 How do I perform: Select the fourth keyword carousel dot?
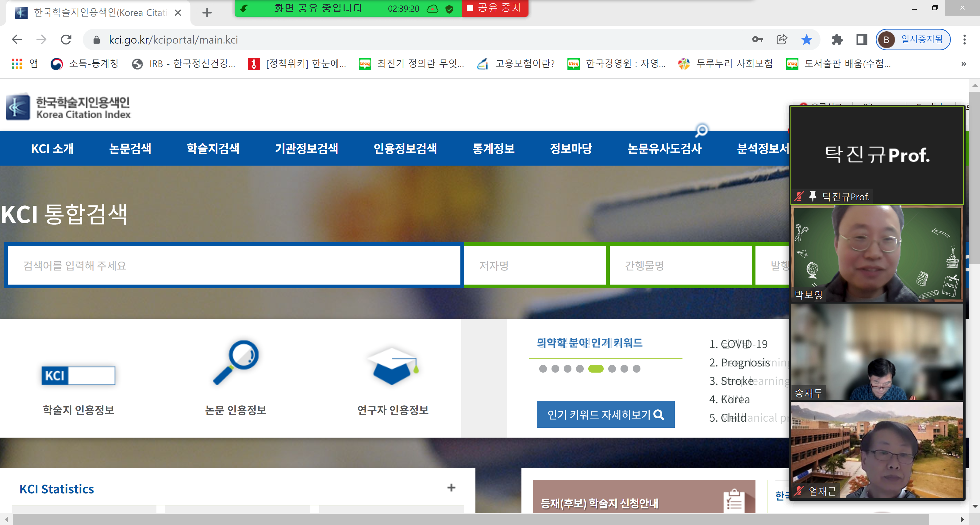579,369
